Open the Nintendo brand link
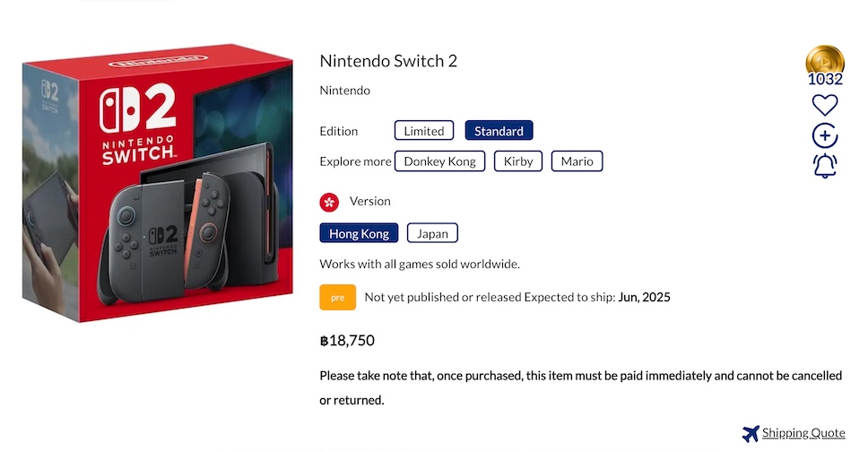 tap(345, 91)
